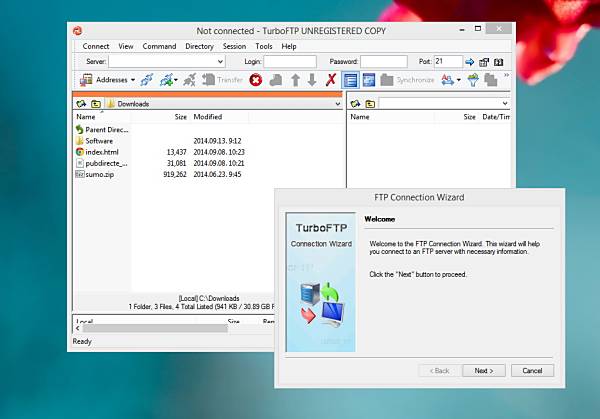Open the Directory menu
Image resolution: width=600 pixels, height=419 pixels.
click(x=199, y=46)
